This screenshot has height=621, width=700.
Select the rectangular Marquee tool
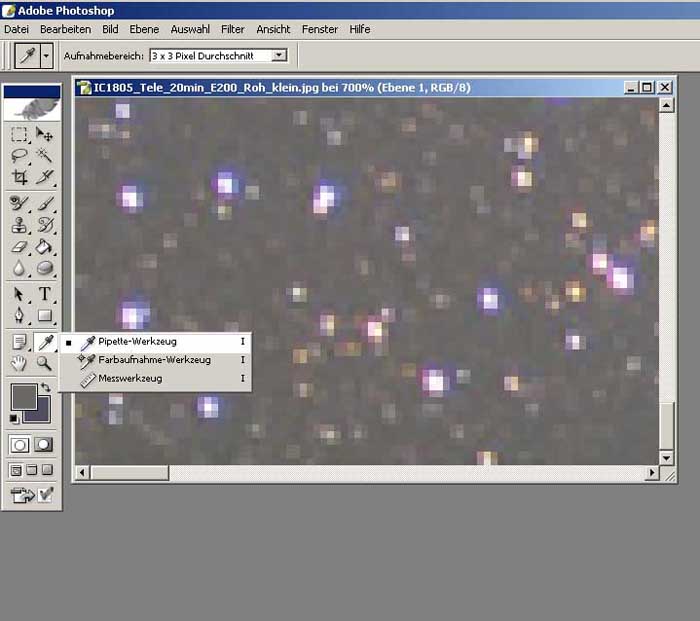(19, 134)
